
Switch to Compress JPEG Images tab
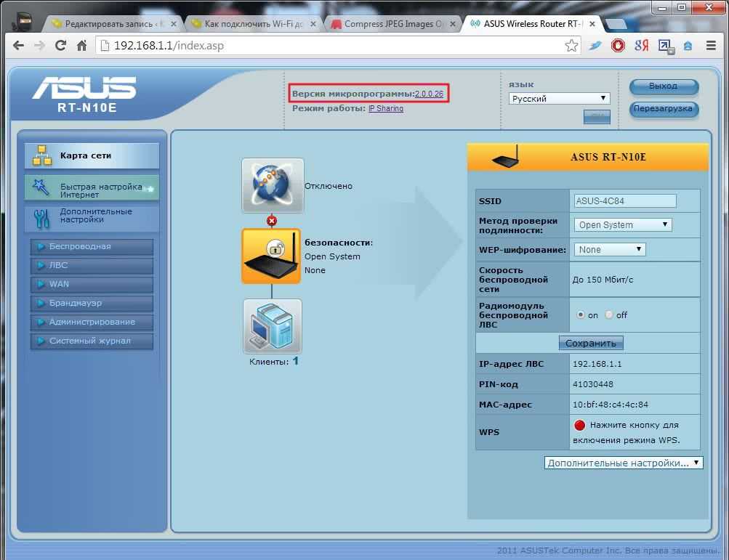(392, 24)
